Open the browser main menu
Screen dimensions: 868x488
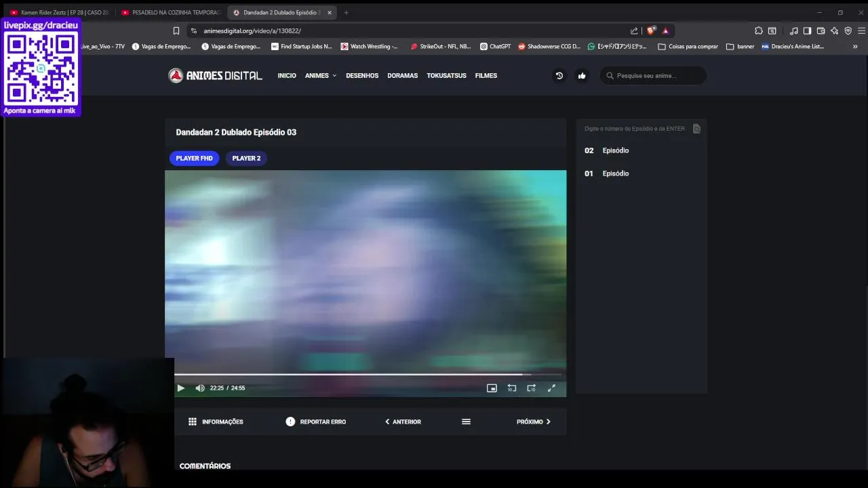(862, 30)
